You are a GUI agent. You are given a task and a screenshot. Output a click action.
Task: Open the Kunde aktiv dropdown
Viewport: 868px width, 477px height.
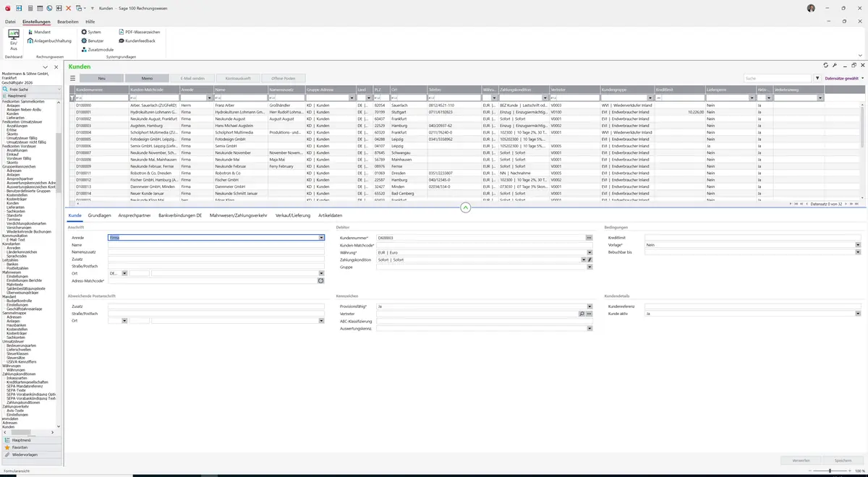(x=858, y=314)
